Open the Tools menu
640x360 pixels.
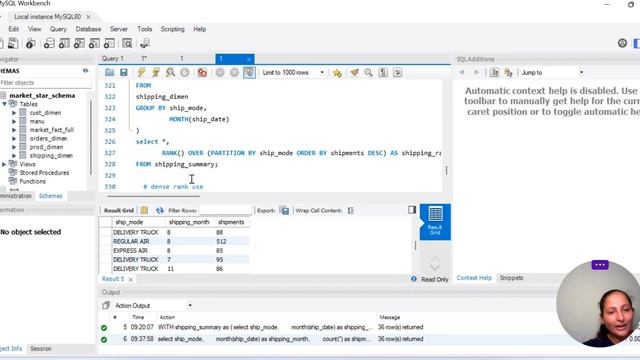[x=144, y=29]
